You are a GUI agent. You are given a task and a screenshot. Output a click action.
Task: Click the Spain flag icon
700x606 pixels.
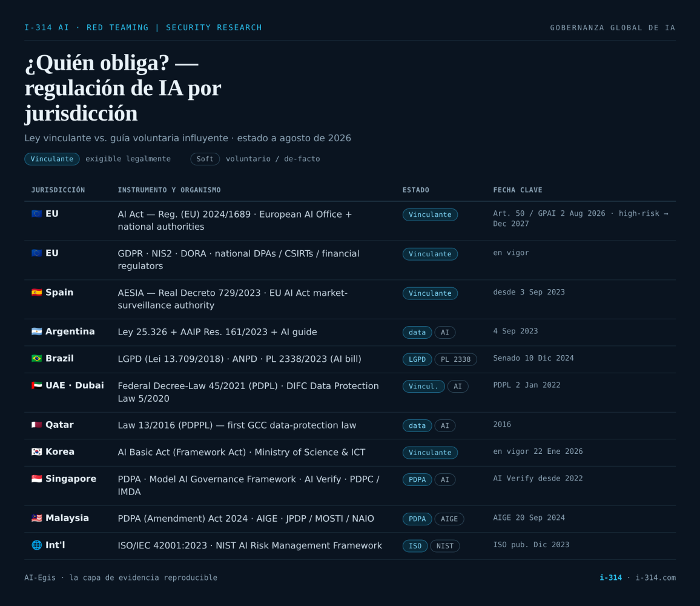tap(36, 292)
